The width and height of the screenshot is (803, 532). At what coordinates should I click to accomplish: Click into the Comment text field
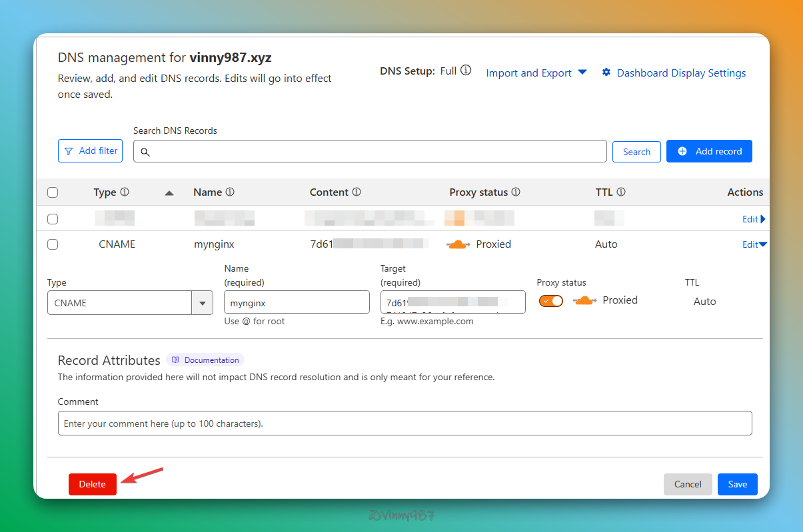404,423
